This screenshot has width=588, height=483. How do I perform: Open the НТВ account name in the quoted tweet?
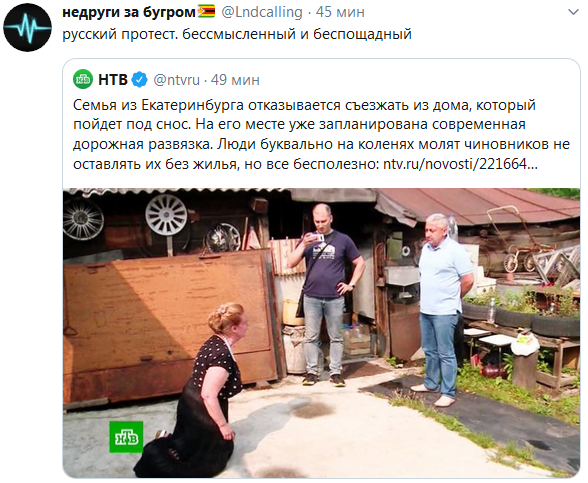pos(113,80)
